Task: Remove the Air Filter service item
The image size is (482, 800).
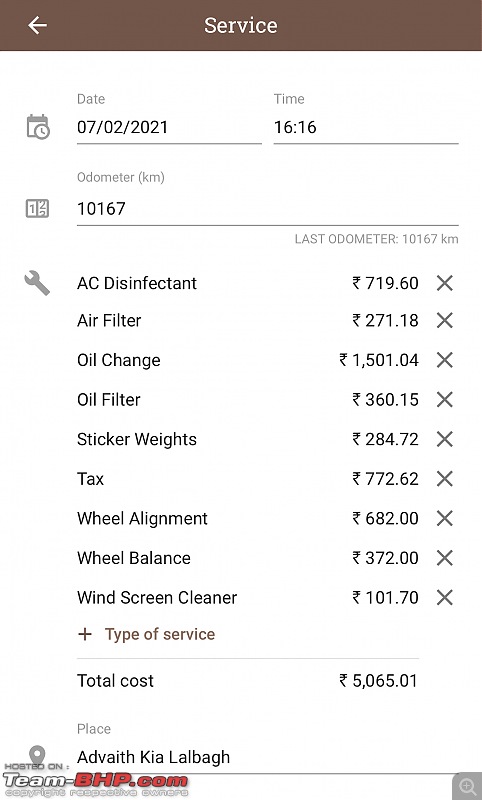Action: [x=445, y=320]
